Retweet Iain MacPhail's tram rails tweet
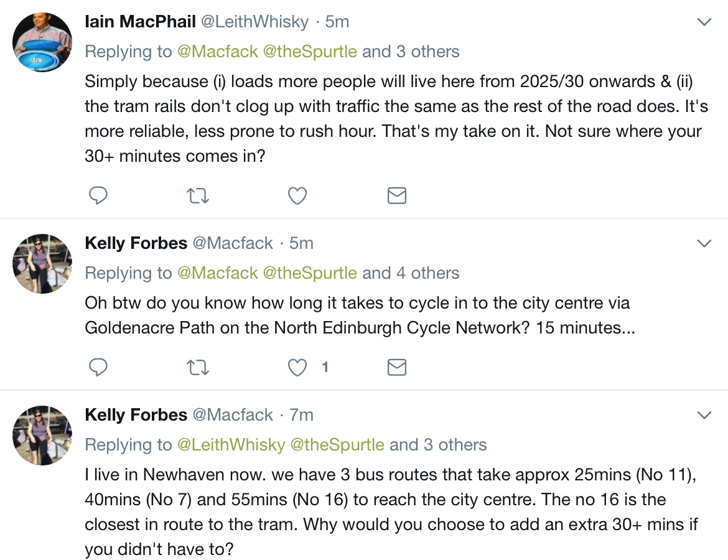 [x=198, y=196]
